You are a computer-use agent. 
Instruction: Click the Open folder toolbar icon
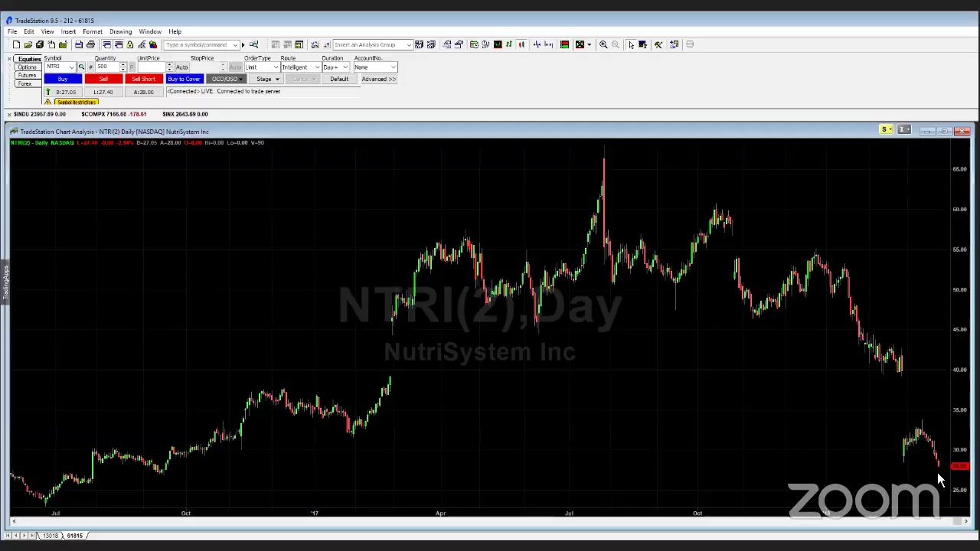28,44
